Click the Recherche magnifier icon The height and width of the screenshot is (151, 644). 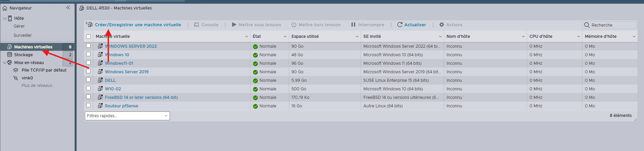(587, 25)
